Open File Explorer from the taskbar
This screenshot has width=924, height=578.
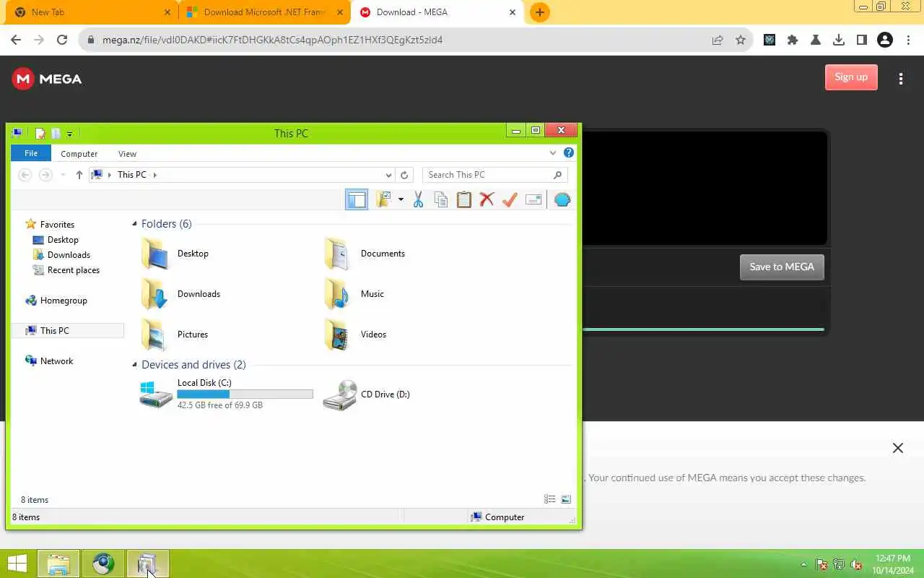58,564
